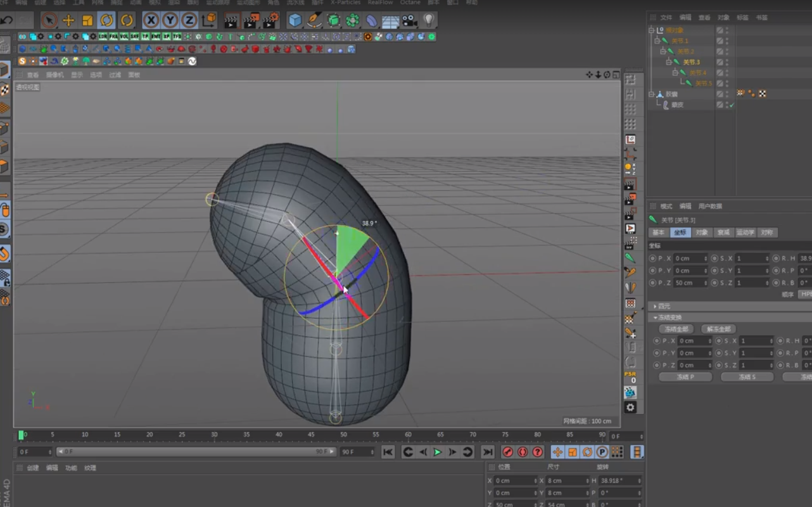Click frame 45 on timeline ruler

click(311, 435)
